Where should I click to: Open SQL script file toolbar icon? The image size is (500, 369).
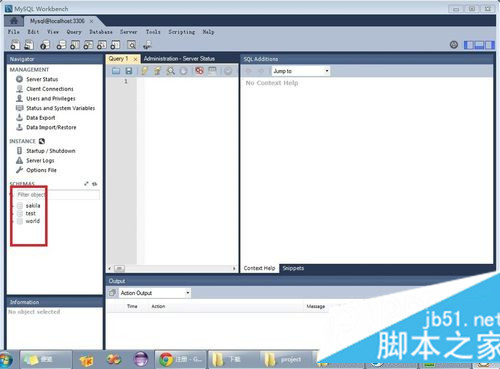(x=29, y=45)
